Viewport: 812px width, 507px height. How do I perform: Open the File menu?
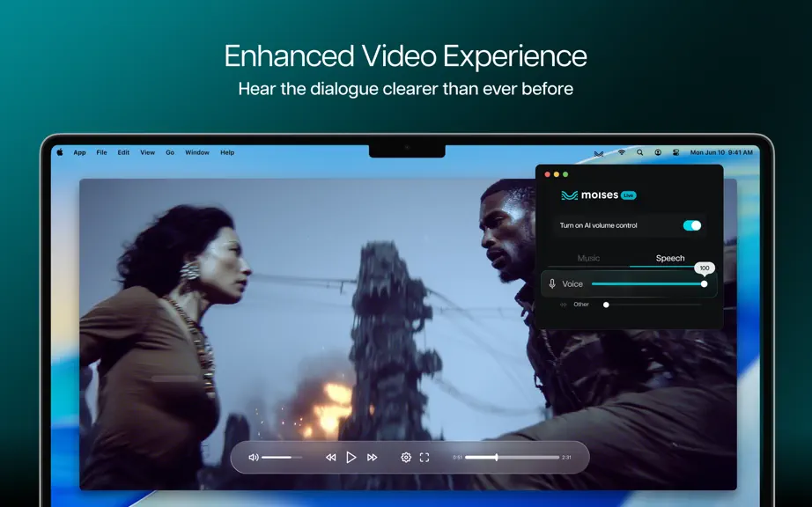tap(101, 152)
